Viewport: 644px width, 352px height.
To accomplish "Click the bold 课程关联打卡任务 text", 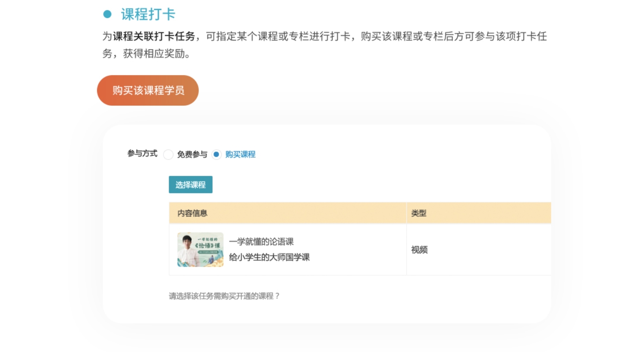I will [154, 36].
